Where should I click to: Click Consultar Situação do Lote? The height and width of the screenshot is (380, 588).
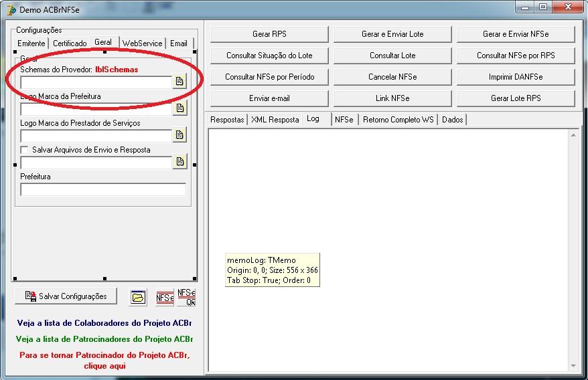pos(269,56)
